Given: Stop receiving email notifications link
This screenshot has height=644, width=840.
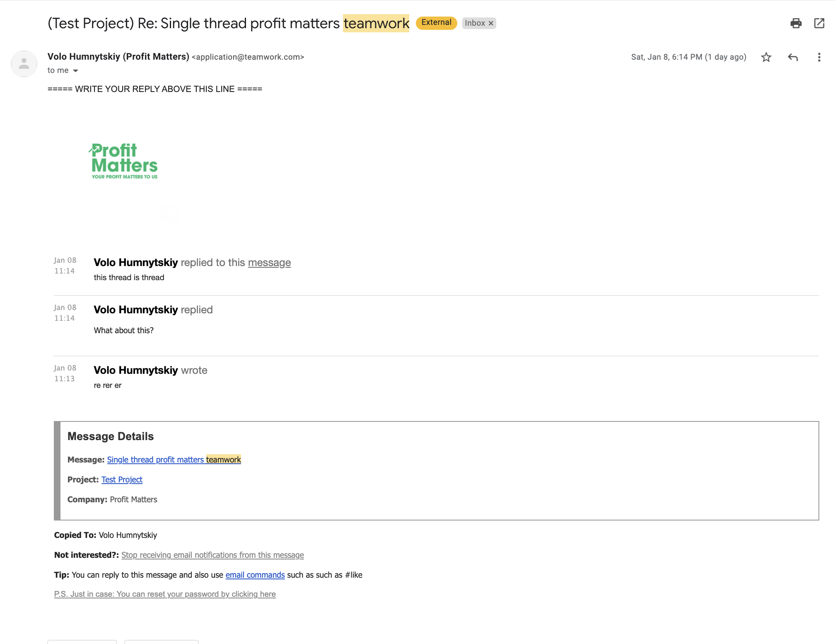Looking at the screenshot, I should tap(212, 555).
